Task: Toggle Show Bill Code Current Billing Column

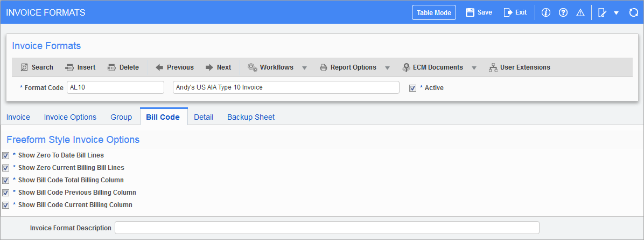Action: tap(5, 205)
